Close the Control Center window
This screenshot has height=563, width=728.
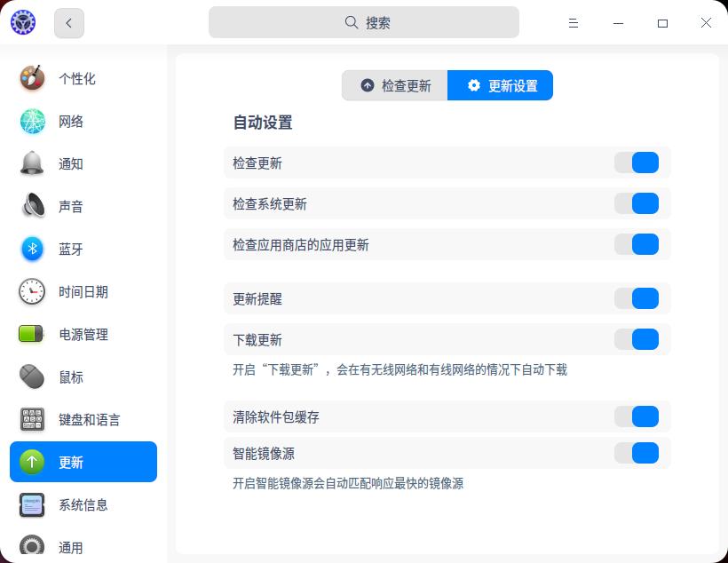pyautogui.click(x=706, y=23)
